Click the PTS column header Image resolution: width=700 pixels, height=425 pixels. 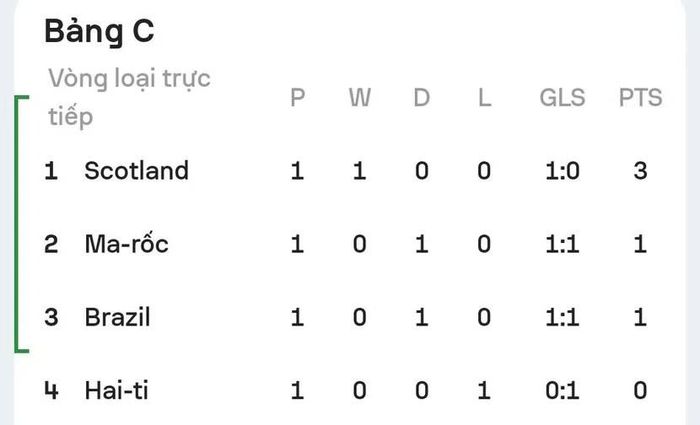(640, 97)
